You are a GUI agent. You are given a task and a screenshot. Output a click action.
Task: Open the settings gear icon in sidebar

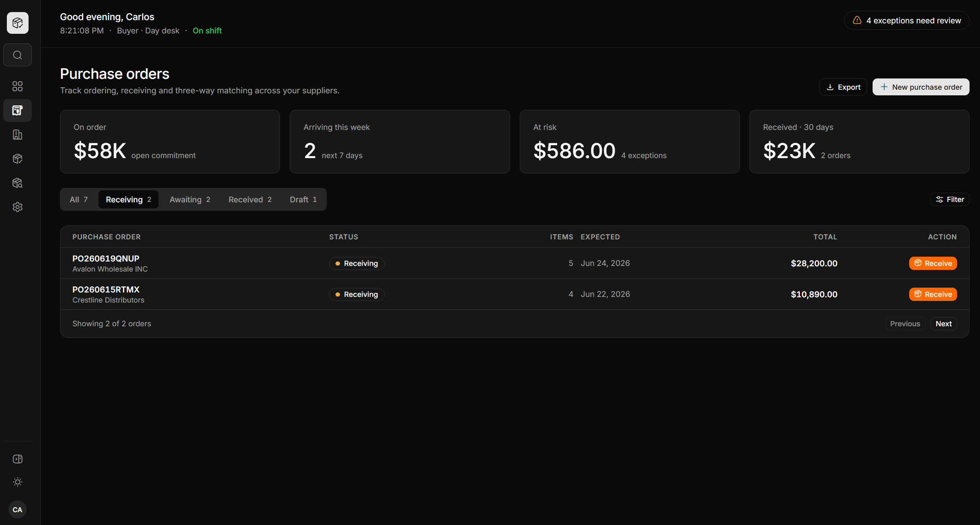(17, 207)
